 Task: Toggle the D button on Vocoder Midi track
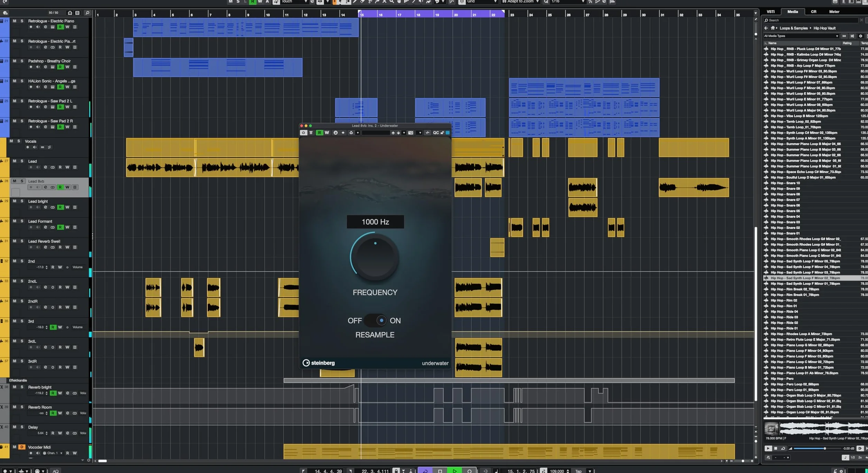point(22,447)
